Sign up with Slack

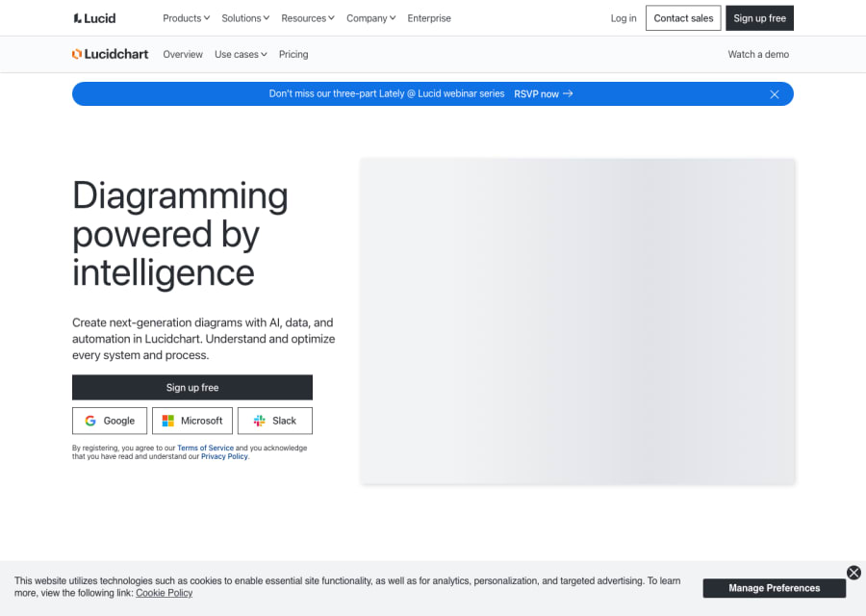(x=275, y=421)
